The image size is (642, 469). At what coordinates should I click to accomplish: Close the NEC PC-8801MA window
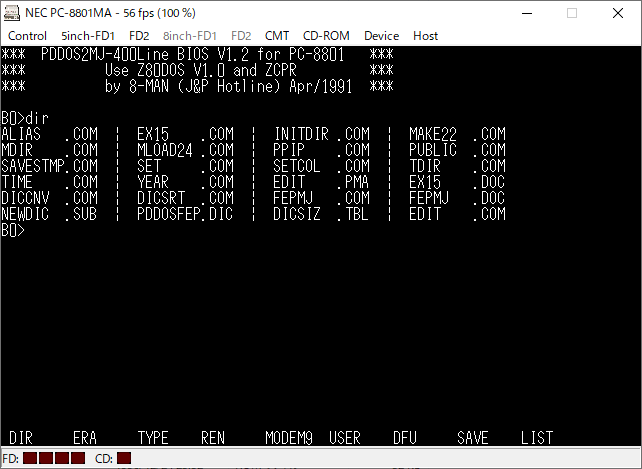pos(618,13)
